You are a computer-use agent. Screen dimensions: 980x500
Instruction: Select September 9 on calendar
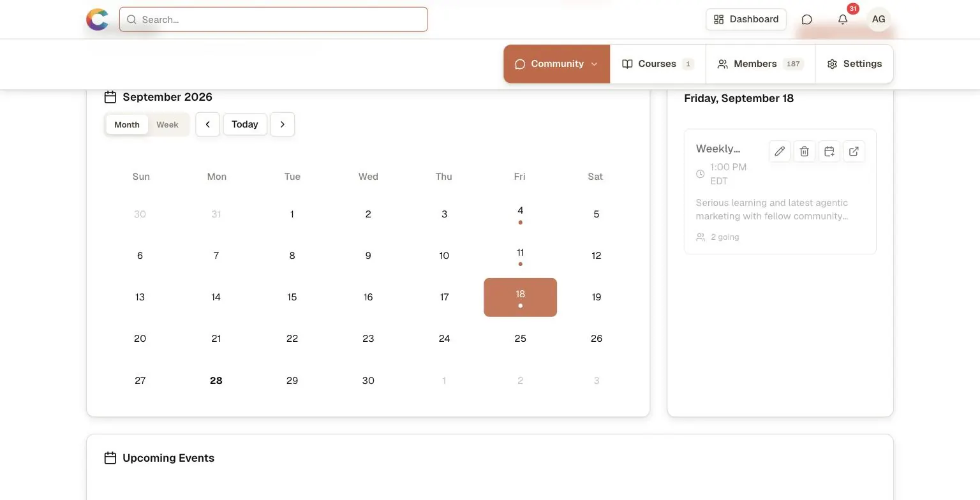tap(368, 256)
